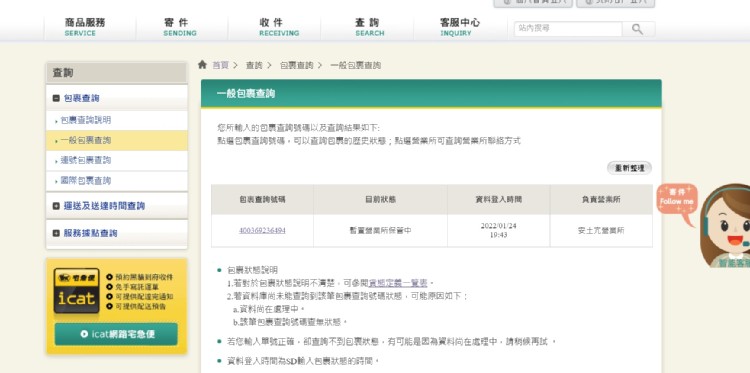Click the 2022/01/24 19:43 timestamp cell

point(498,230)
